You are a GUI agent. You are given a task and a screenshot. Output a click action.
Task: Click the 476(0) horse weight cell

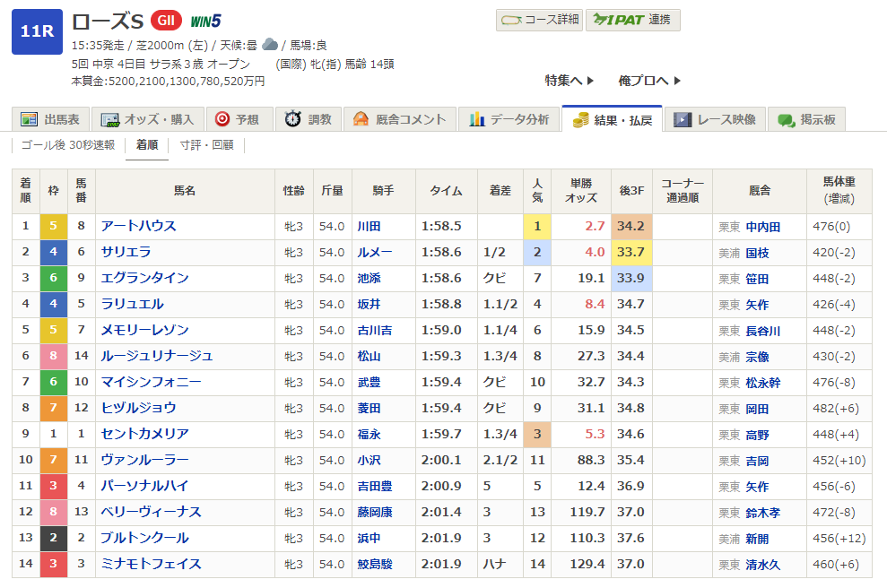pos(839,227)
